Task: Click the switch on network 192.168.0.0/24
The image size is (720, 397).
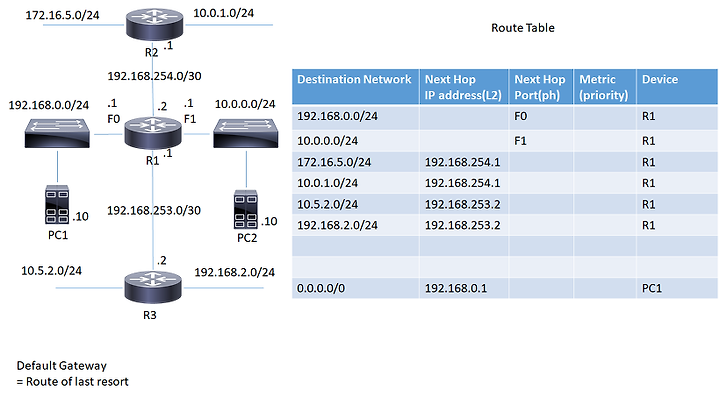Action: pyautogui.click(x=57, y=133)
